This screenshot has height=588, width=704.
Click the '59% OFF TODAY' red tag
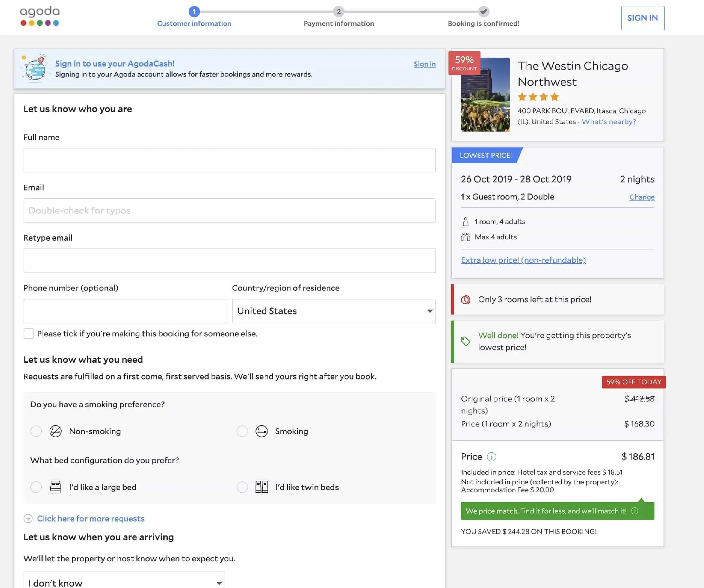pos(634,382)
